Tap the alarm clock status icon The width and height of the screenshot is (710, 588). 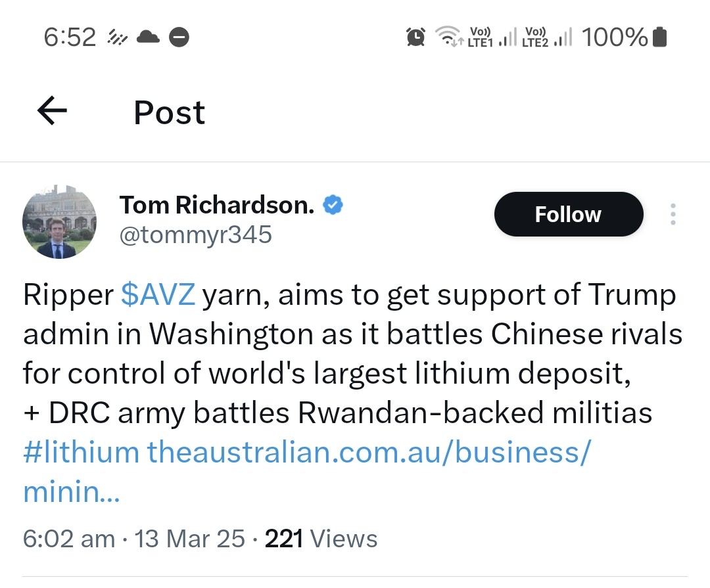click(415, 37)
